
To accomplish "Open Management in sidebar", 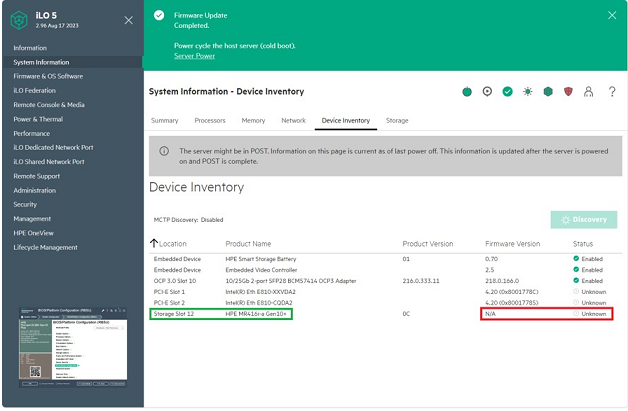I will coord(32,219).
